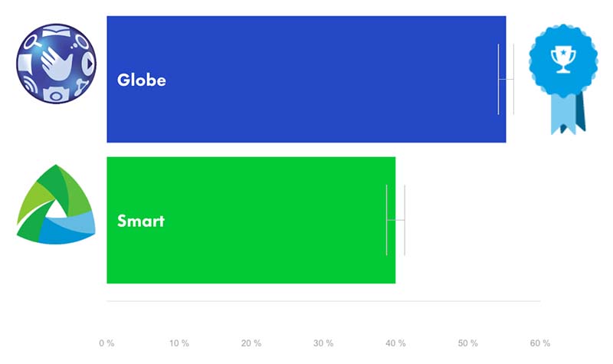Screen dimensions: 613x364
Task: Click the 60 % axis label
Action: point(540,343)
